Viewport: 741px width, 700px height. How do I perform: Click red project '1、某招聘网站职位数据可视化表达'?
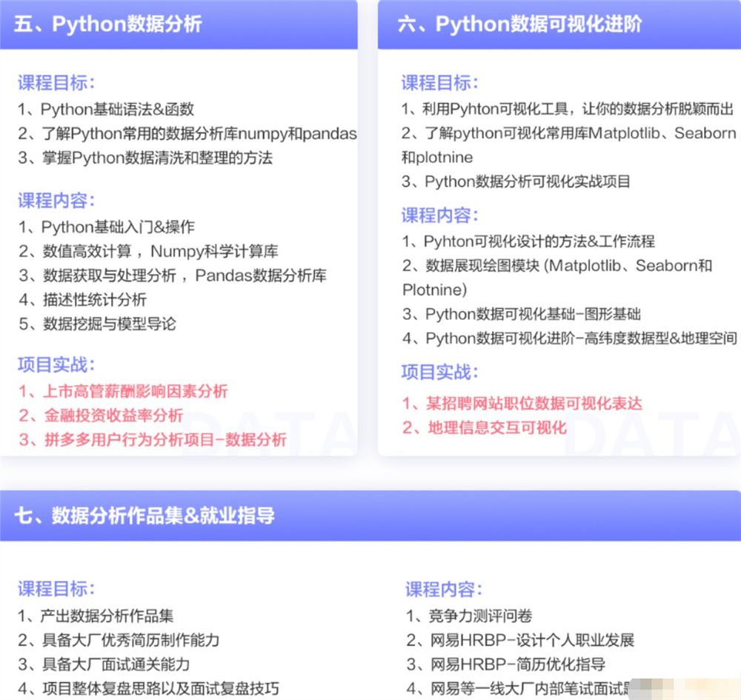click(522, 404)
